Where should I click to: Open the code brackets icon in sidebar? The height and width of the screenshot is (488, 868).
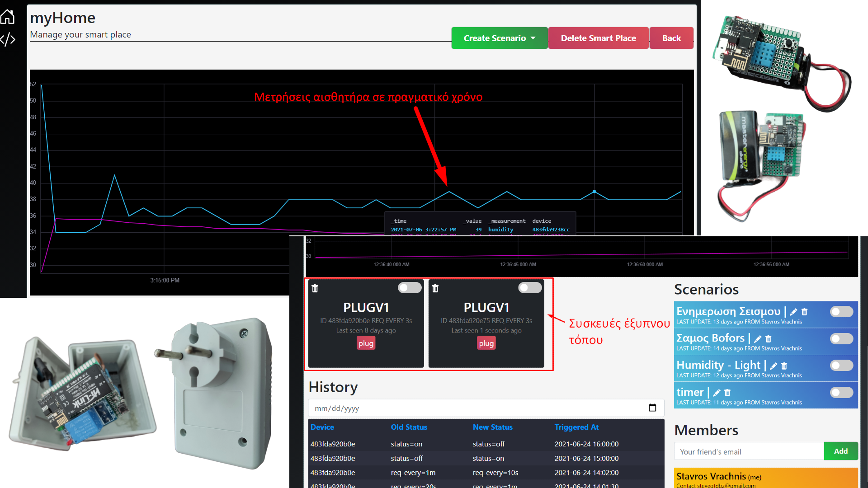click(8, 39)
